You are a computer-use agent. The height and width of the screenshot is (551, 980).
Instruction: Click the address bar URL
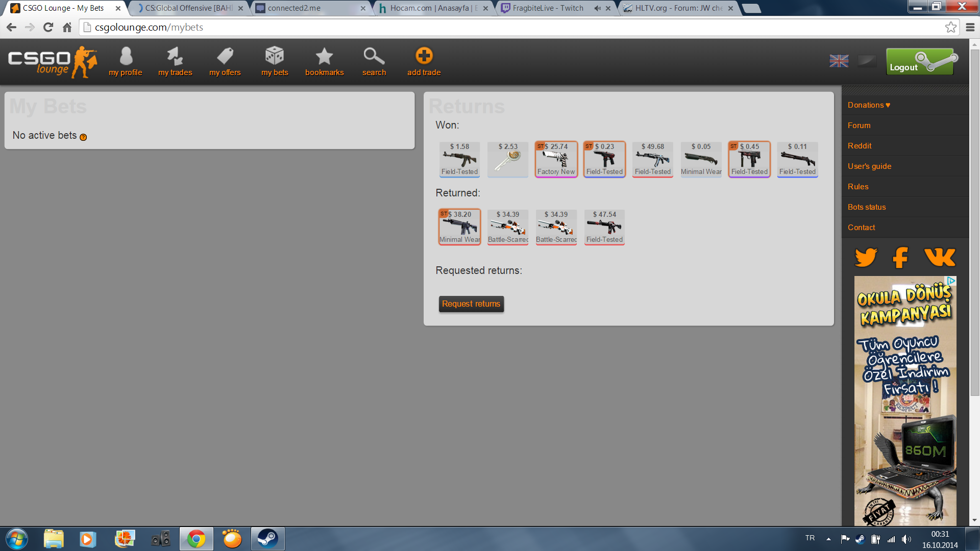click(x=149, y=27)
